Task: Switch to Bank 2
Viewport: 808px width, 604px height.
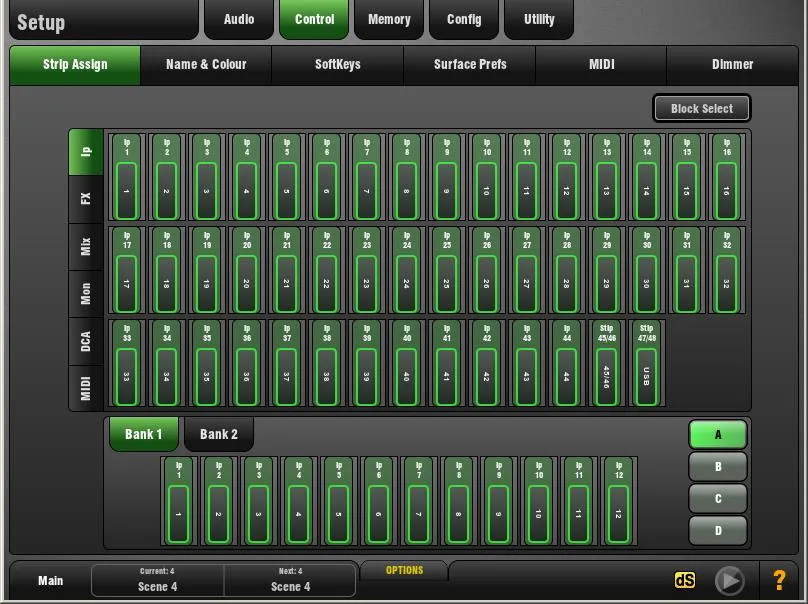Action: [x=219, y=434]
